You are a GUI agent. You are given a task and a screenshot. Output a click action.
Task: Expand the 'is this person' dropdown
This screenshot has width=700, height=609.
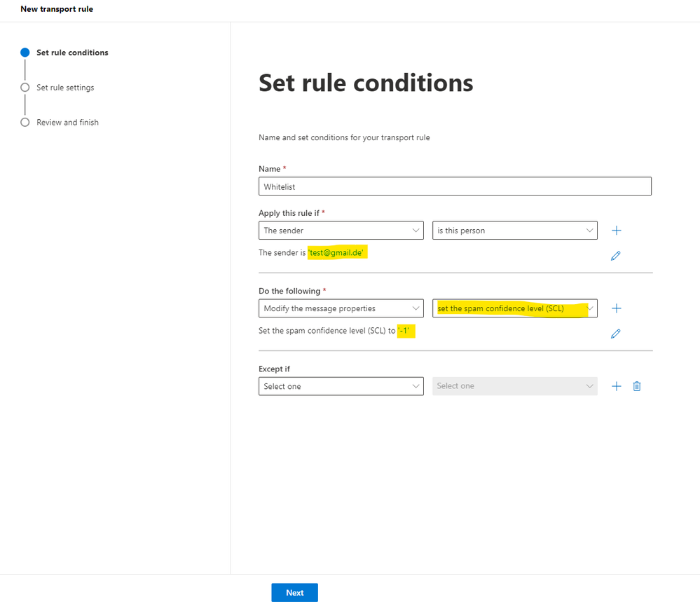tap(514, 231)
